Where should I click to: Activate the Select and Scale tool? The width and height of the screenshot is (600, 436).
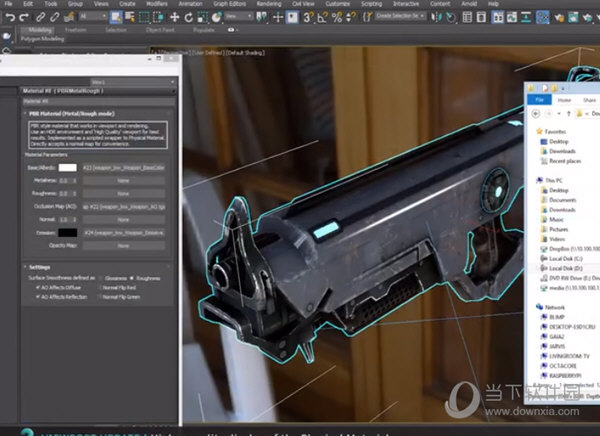point(202,17)
